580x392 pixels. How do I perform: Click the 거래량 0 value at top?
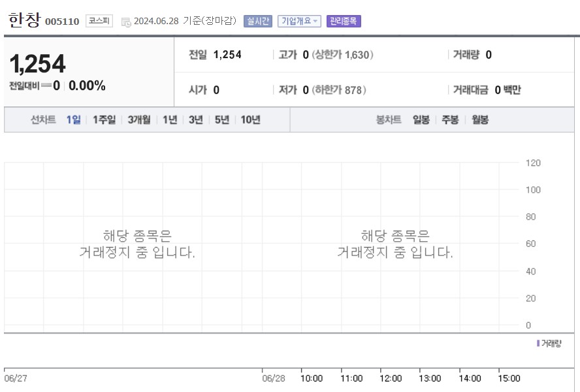tap(489, 55)
